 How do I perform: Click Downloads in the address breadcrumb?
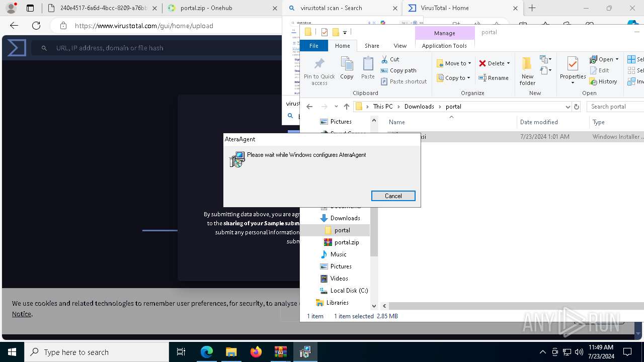pyautogui.click(x=419, y=107)
